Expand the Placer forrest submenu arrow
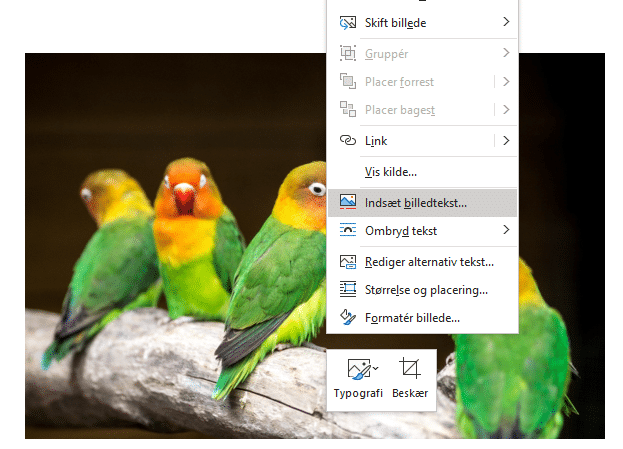 506,81
